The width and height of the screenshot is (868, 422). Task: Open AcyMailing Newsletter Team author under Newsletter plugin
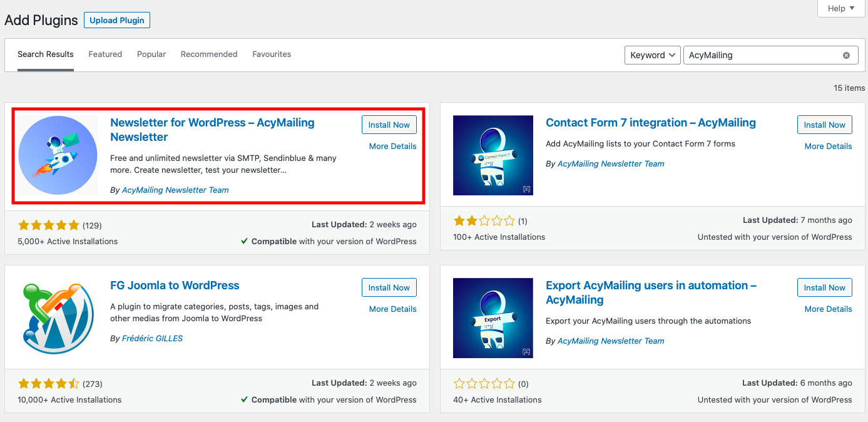(175, 190)
